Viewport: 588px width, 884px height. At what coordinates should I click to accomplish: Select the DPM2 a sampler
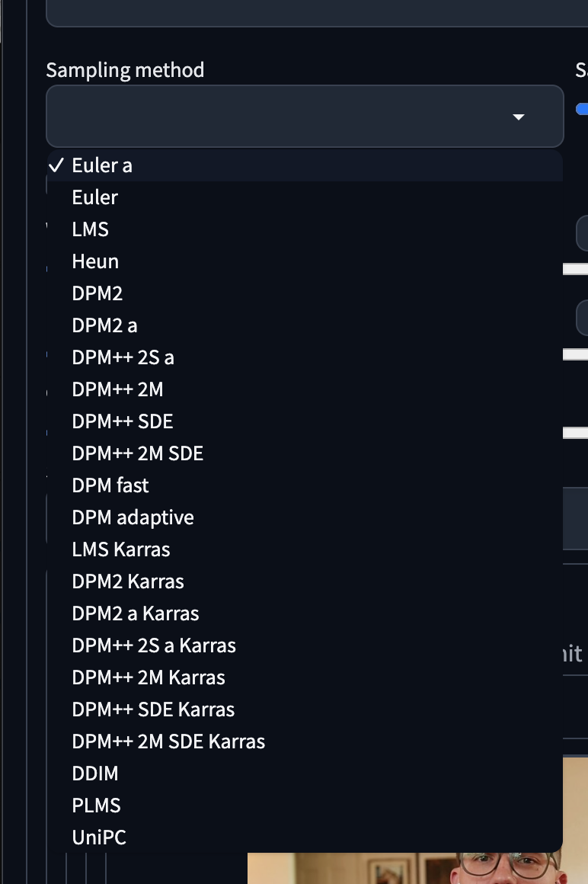(x=104, y=325)
